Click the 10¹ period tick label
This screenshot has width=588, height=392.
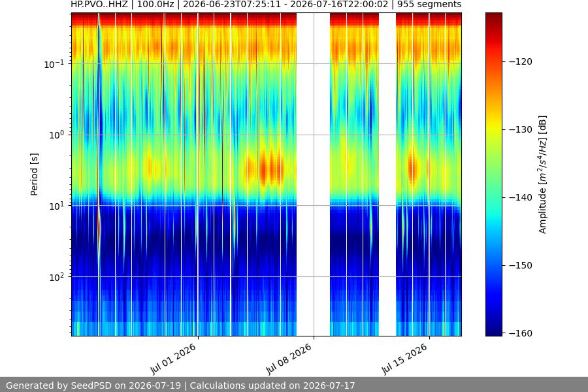point(57,206)
